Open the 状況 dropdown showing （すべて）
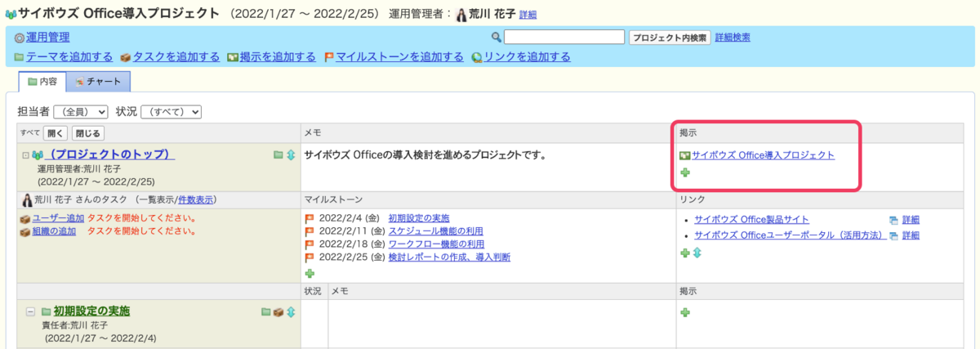Viewport: 980px width, 349px height. pyautogui.click(x=171, y=111)
